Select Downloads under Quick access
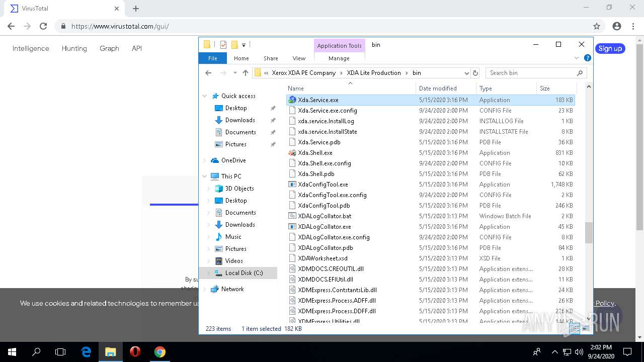 (x=240, y=120)
